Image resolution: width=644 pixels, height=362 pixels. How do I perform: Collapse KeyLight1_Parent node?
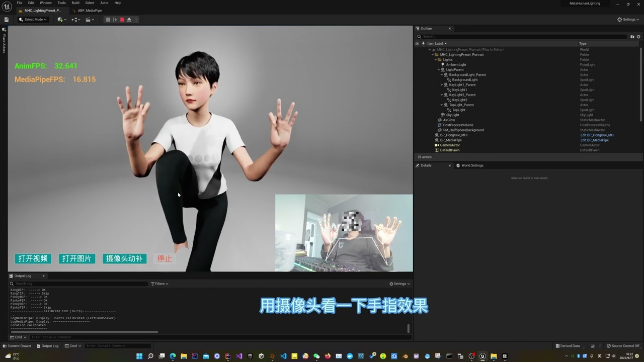click(x=442, y=85)
